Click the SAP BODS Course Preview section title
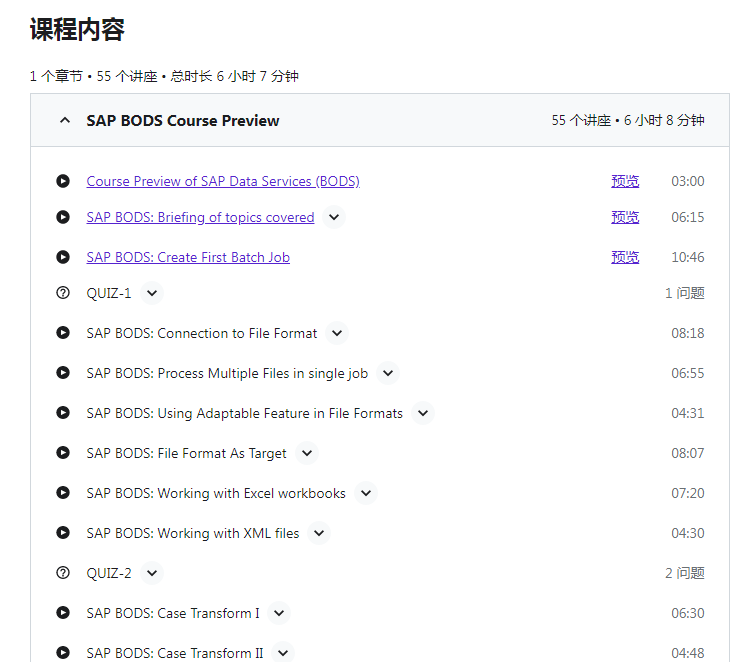The image size is (754, 662). pyautogui.click(x=183, y=121)
